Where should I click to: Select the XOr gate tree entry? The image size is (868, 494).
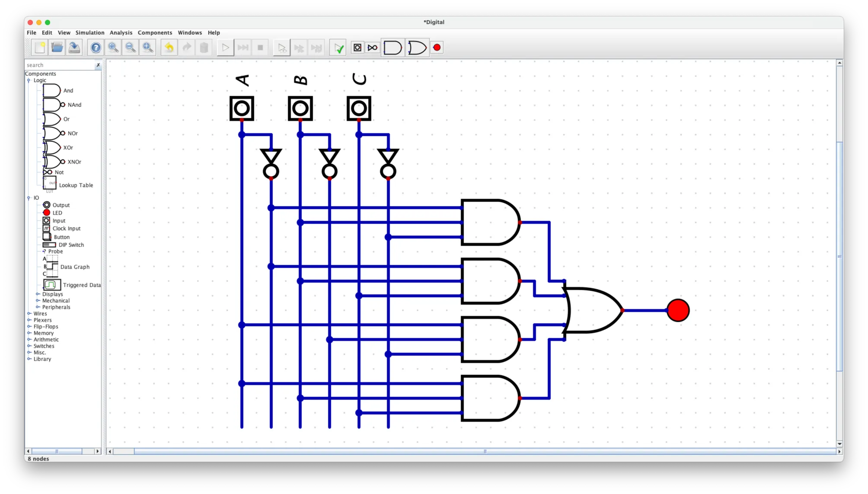pyautogui.click(x=58, y=148)
